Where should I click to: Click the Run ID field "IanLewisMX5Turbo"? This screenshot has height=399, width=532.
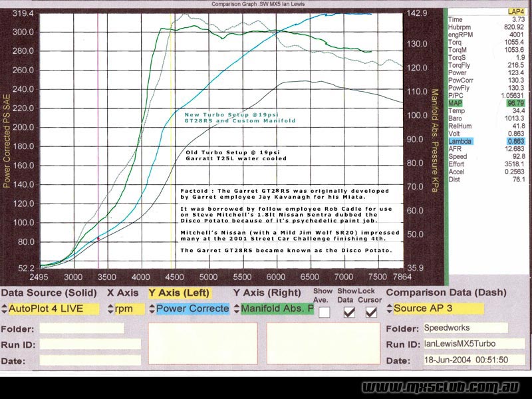click(474, 343)
